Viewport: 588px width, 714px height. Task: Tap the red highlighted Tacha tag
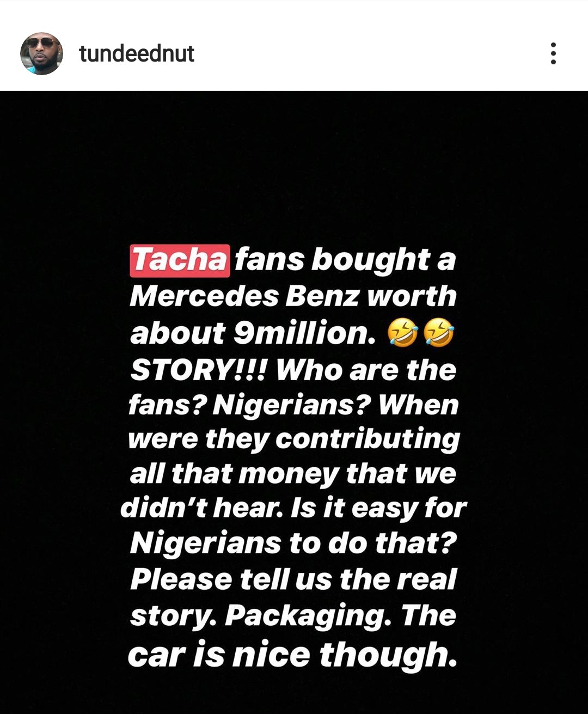pyautogui.click(x=179, y=260)
